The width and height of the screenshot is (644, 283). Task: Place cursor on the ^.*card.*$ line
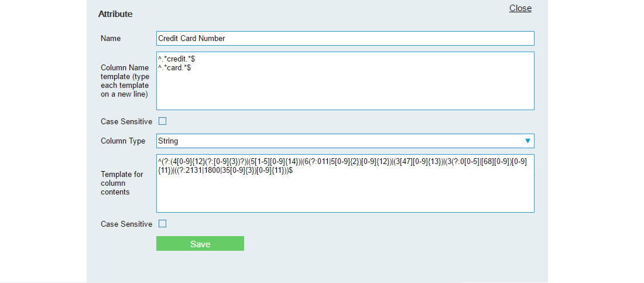174,68
